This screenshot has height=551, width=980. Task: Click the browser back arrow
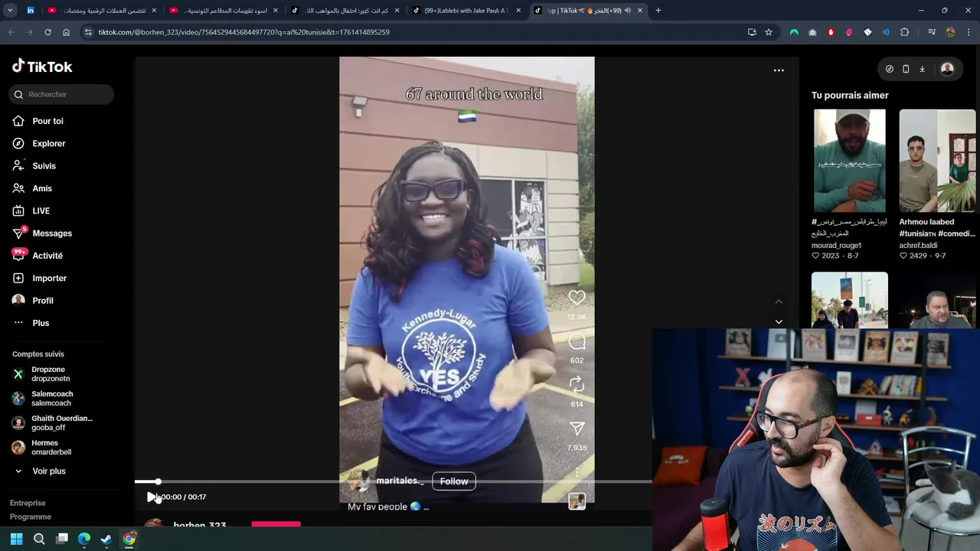[11, 32]
